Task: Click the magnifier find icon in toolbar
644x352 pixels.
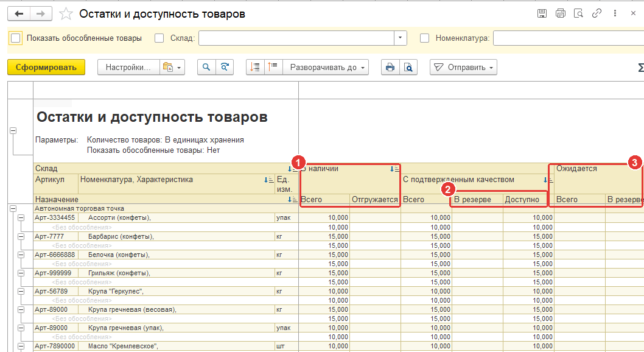Action: pyautogui.click(x=206, y=68)
